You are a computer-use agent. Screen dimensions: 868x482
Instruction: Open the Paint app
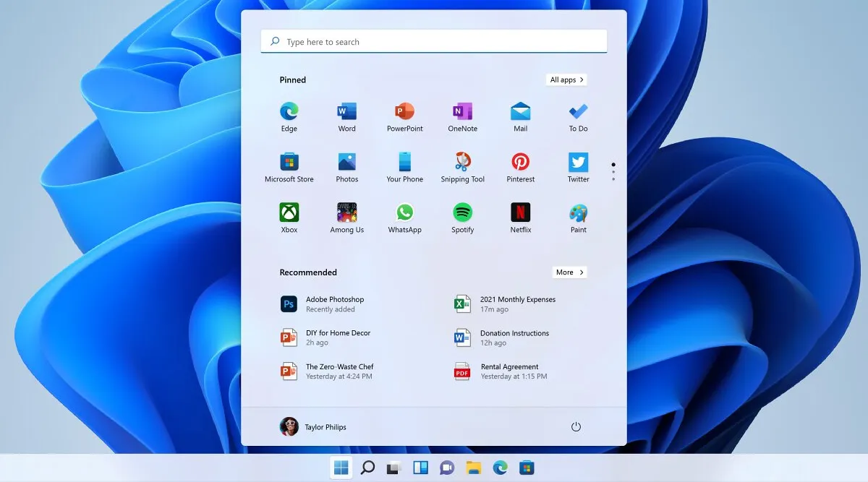579,218
